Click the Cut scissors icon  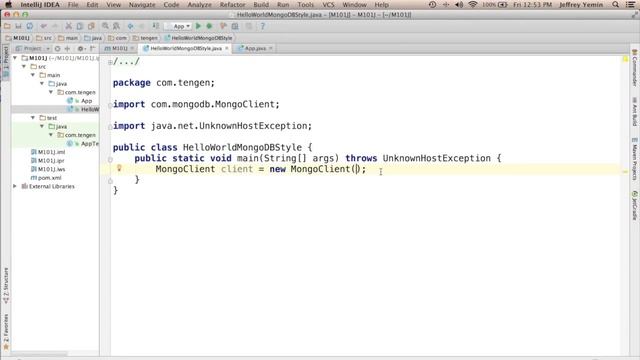(69, 26)
